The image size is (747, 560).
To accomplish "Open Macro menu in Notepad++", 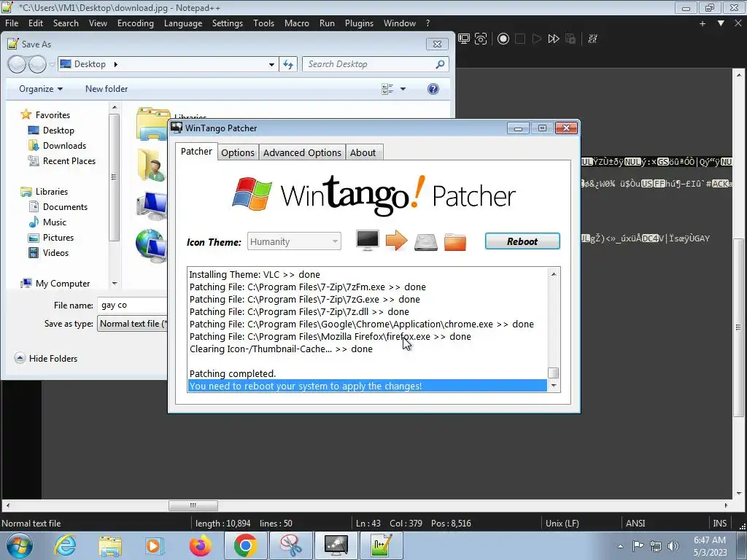I will tap(297, 23).
